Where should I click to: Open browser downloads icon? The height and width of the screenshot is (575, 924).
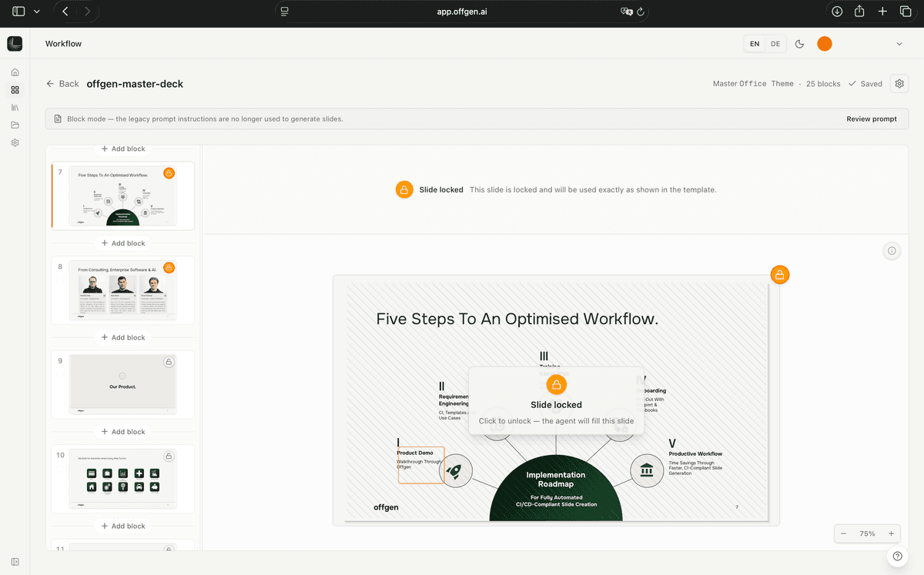(x=837, y=12)
